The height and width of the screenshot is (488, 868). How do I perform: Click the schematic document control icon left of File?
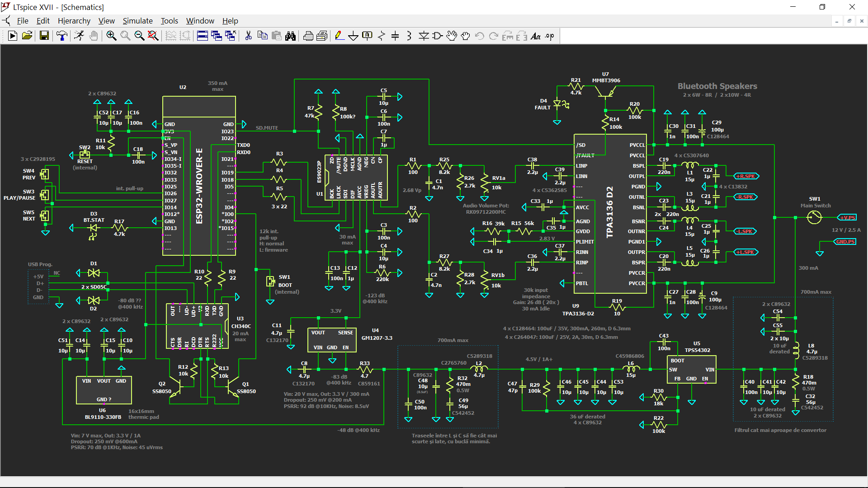pos(6,21)
